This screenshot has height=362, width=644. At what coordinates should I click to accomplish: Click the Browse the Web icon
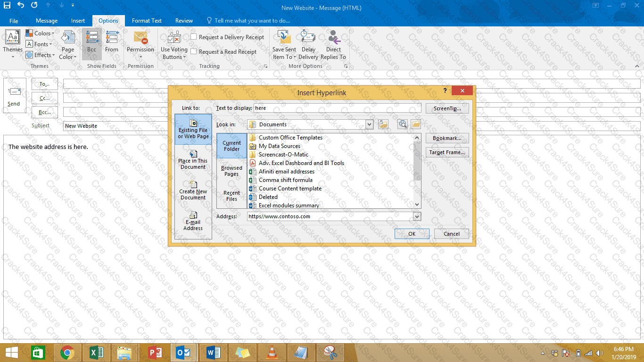point(402,124)
